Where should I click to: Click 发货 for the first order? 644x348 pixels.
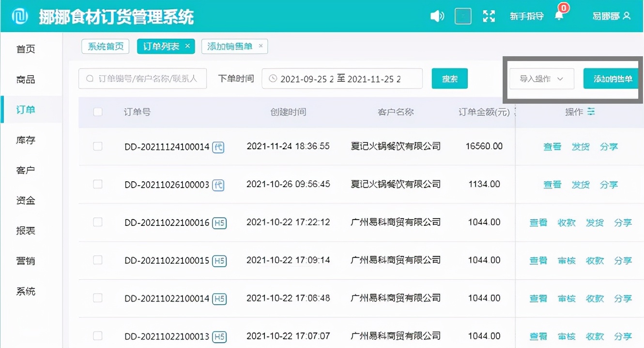pyautogui.click(x=581, y=146)
